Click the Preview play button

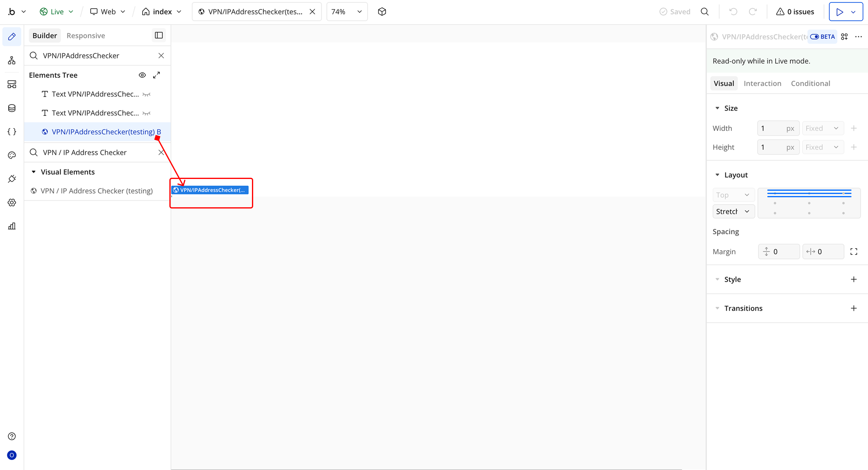(x=839, y=12)
